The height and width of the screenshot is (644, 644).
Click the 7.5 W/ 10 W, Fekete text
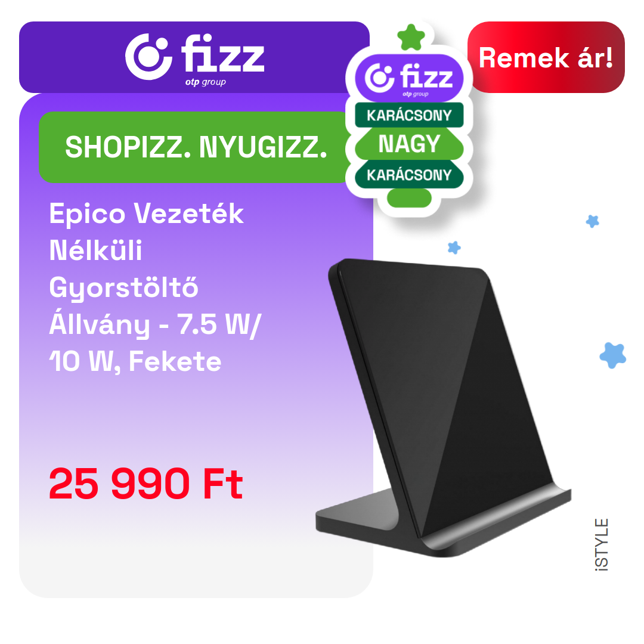pos(155,343)
